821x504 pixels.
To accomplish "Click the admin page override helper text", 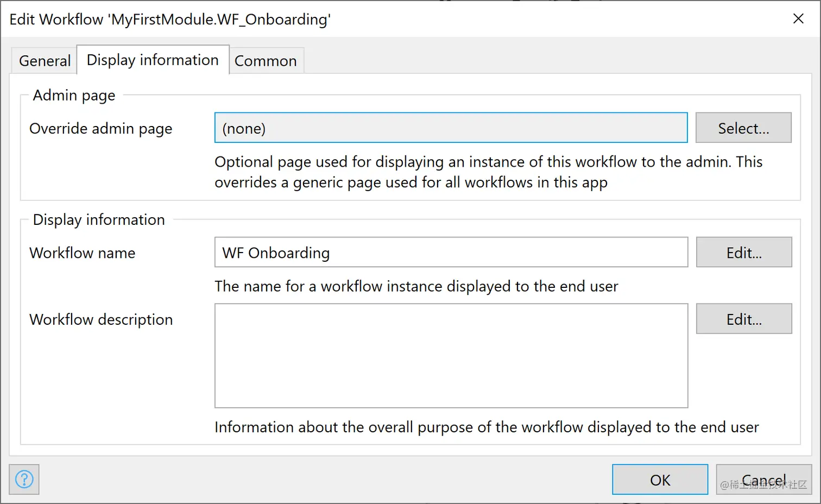I will coord(488,172).
